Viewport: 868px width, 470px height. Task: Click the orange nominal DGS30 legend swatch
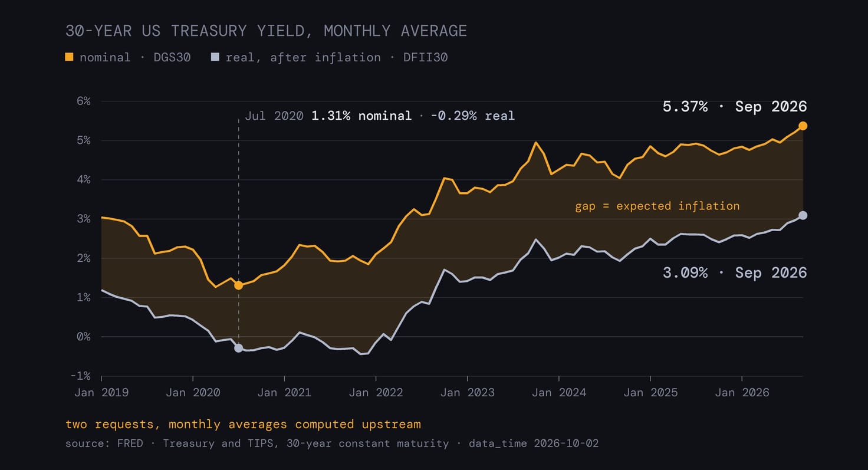point(70,57)
